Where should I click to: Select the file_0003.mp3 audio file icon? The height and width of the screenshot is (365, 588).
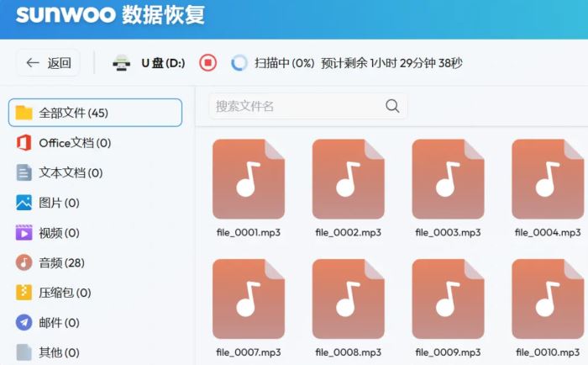tap(448, 179)
